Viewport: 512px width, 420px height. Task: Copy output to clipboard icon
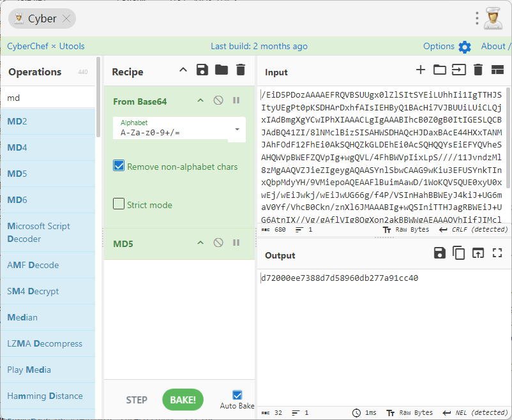pos(459,253)
